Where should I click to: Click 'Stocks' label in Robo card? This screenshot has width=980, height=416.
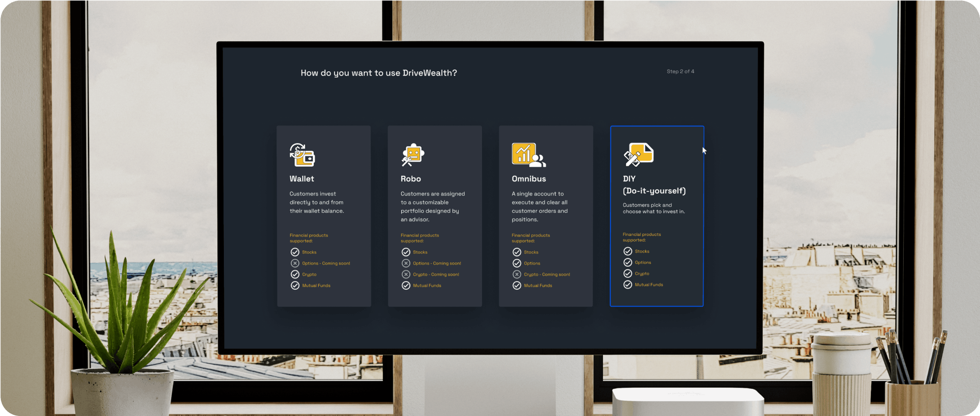420,252
